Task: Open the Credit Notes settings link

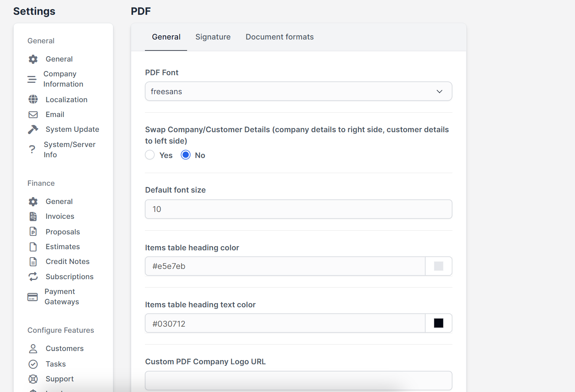Action: (68, 262)
